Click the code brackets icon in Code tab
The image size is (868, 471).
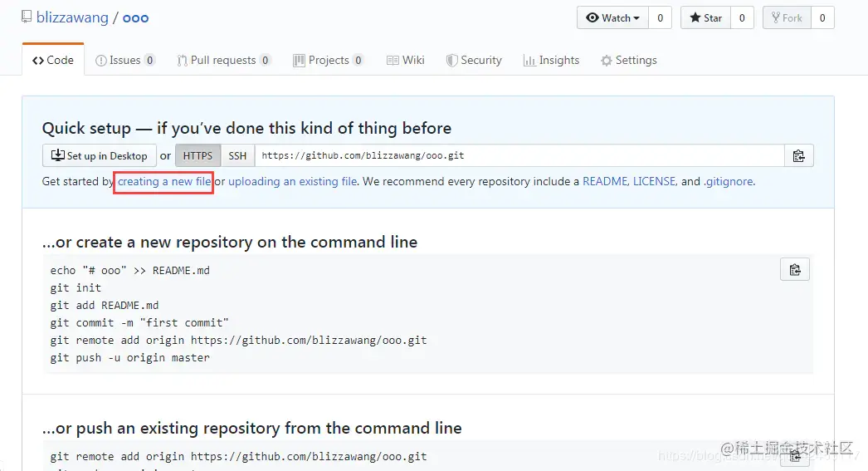coord(37,61)
